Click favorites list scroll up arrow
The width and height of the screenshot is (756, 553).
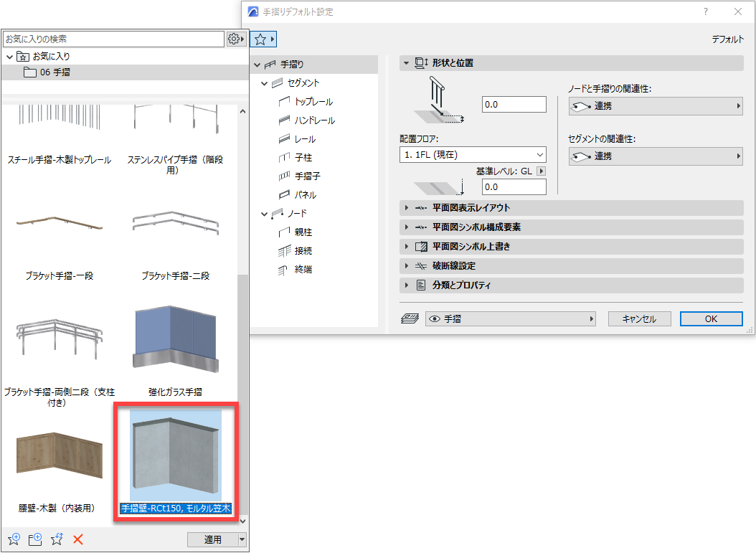point(242,111)
